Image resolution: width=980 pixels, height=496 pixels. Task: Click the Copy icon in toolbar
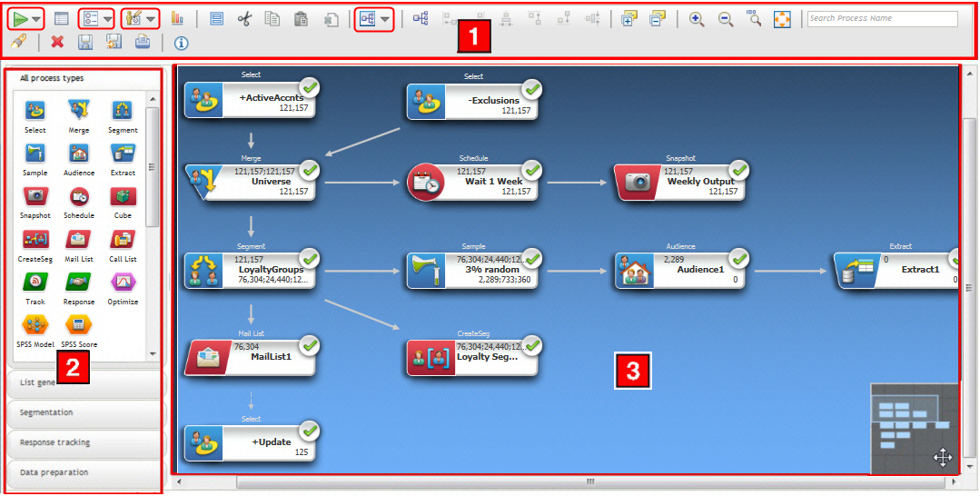272,19
